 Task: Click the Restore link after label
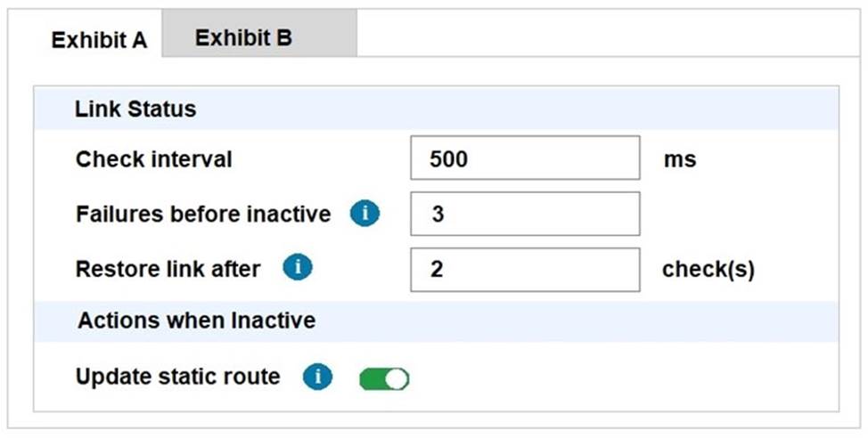168,269
